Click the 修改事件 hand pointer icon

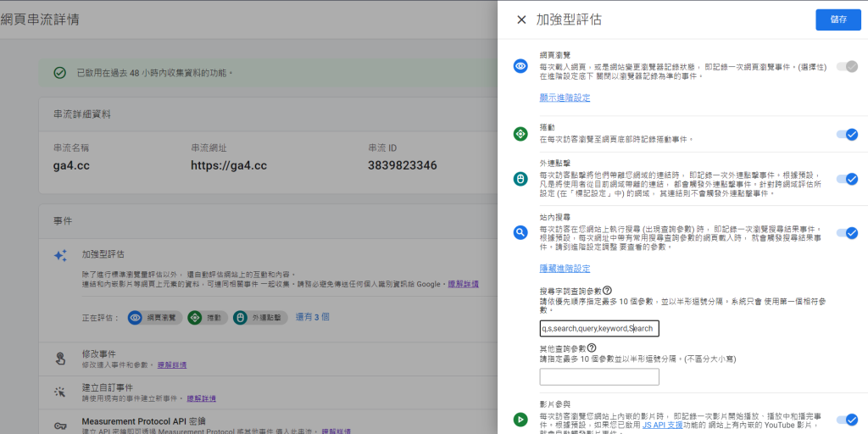coord(60,359)
